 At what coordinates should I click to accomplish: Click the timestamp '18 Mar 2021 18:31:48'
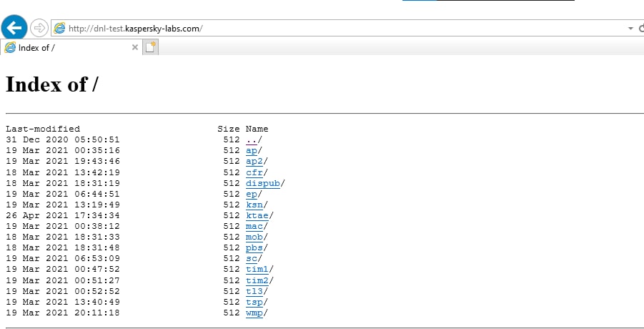[x=63, y=247]
